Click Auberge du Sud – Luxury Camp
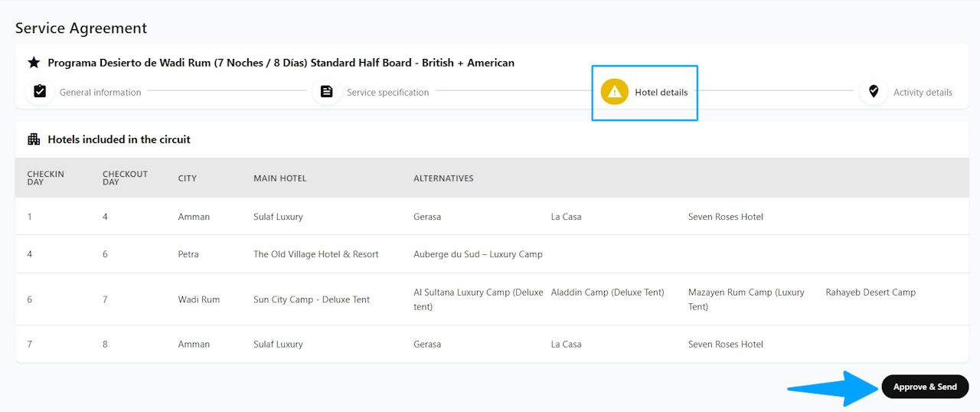 pyautogui.click(x=478, y=254)
